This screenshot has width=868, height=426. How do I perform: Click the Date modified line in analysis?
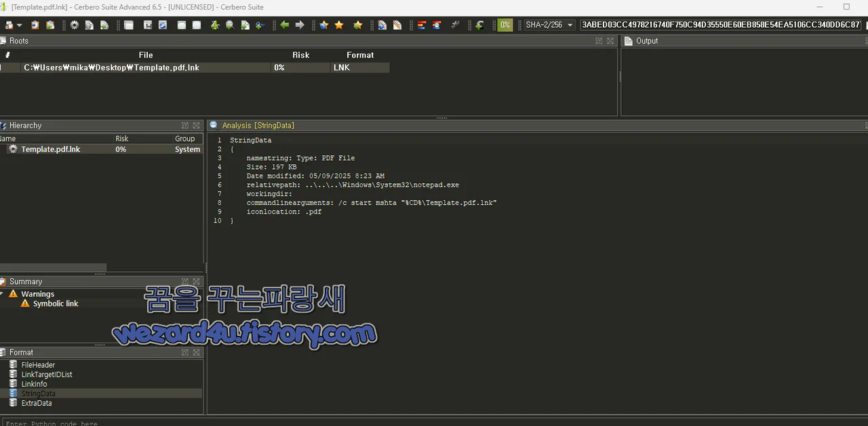315,176
